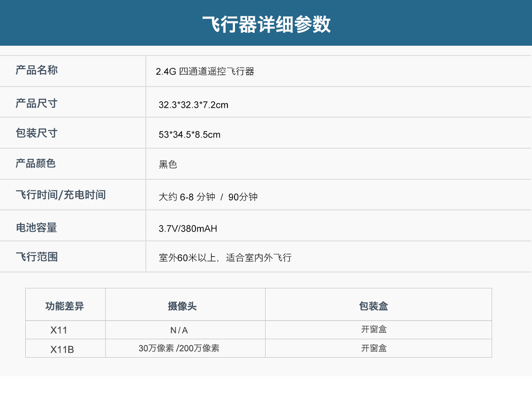Click the value 大约 6-8 分钟 / 90分钟
Screen dimensions: 532x394
coord(208,197)
